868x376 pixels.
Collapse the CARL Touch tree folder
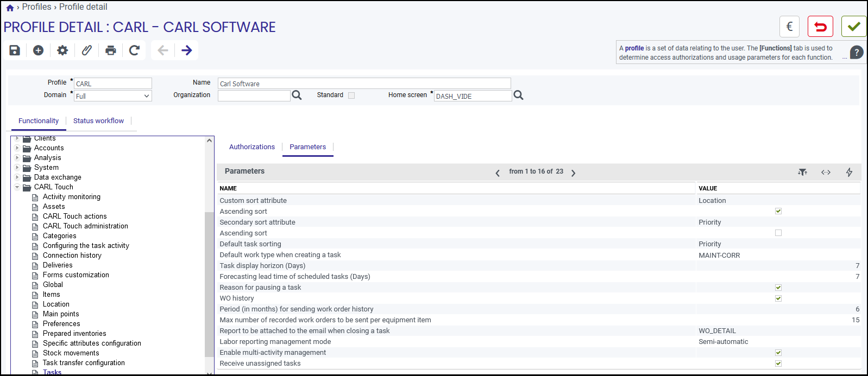point(17,187)
